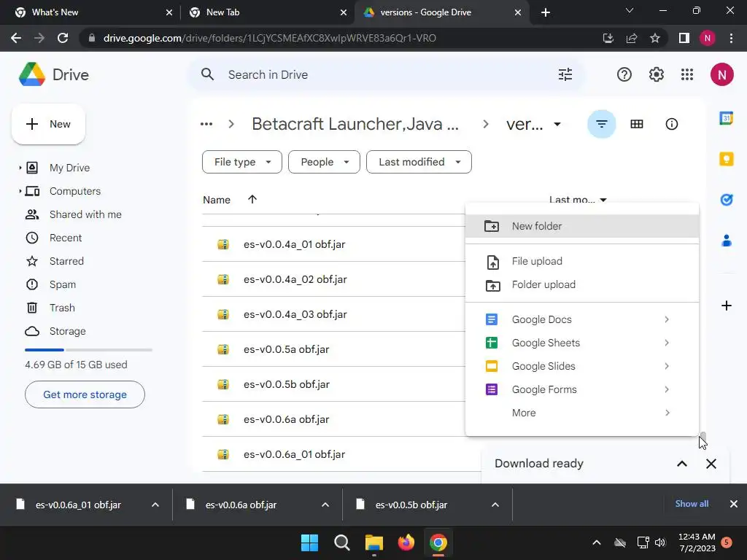The image size is (747, 560).
Task: Open Firefox from taskbar
Action: [406, 542]
